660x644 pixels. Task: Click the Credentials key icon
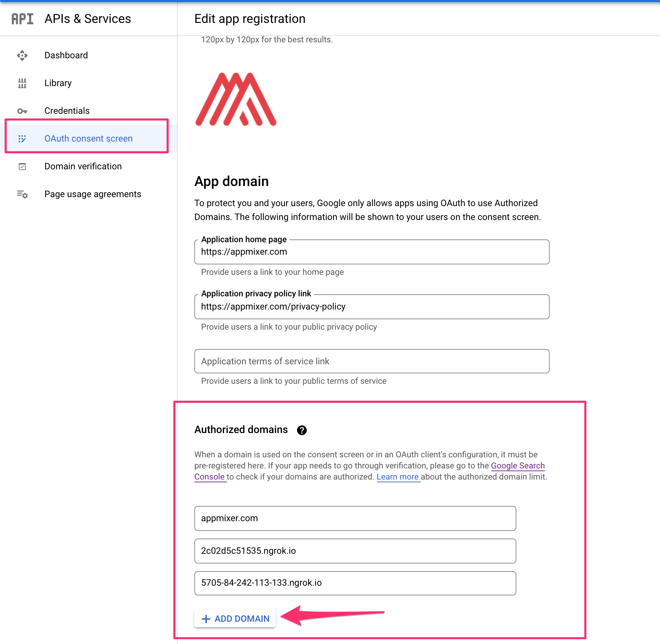[22, 111]
